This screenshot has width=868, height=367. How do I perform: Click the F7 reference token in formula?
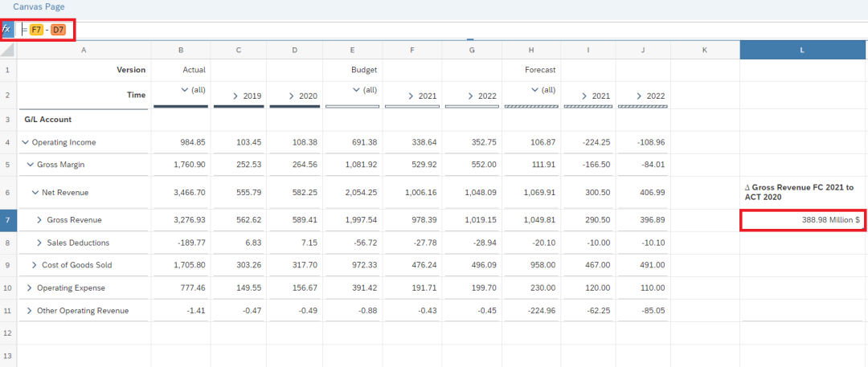[36, 30]
